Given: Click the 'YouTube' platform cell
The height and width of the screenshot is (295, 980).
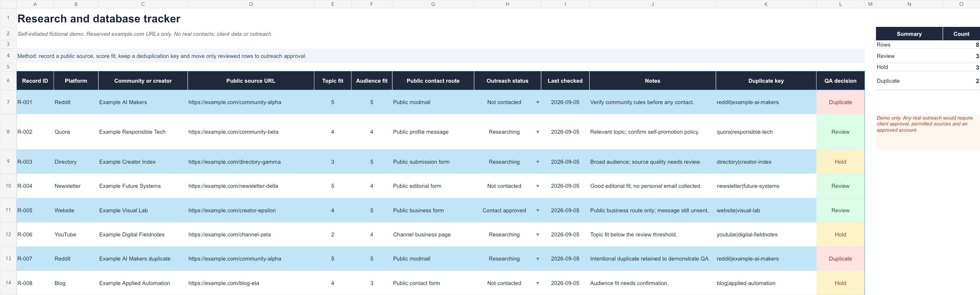Looking at the screenshot, I should [76, 235].
